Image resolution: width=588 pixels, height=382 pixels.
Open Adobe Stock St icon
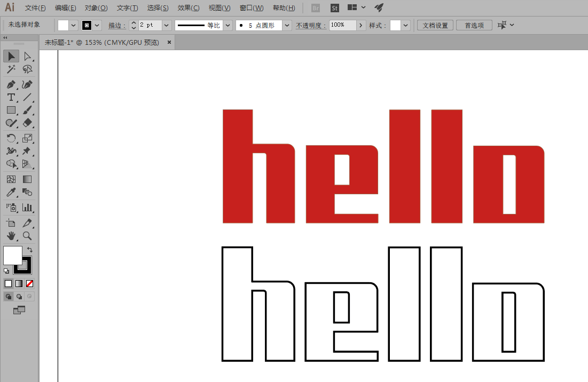tap(334, 8)
